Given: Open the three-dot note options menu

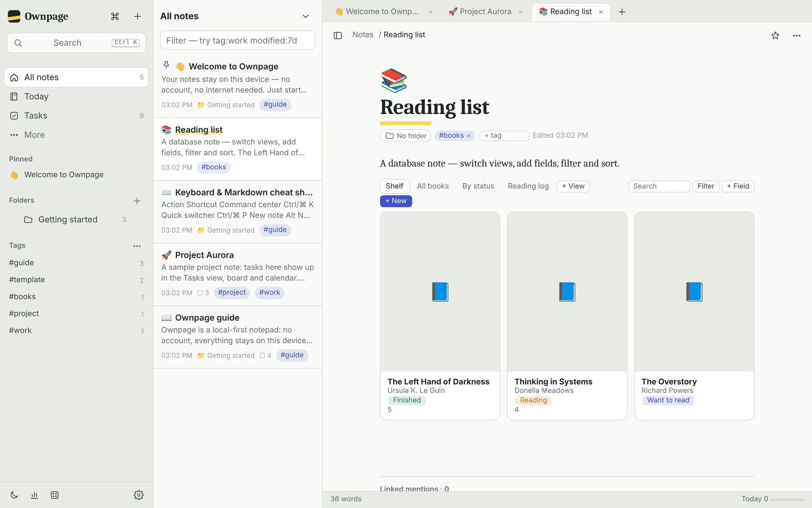Looking at the screenshot, I should click(797, 35).
